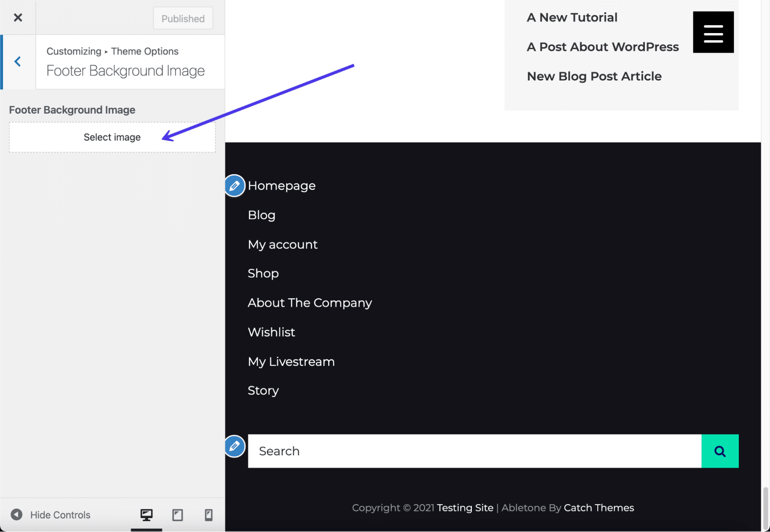Toggle the left arrow collapse panel control
770x532 pixels.
click(18, 62)
